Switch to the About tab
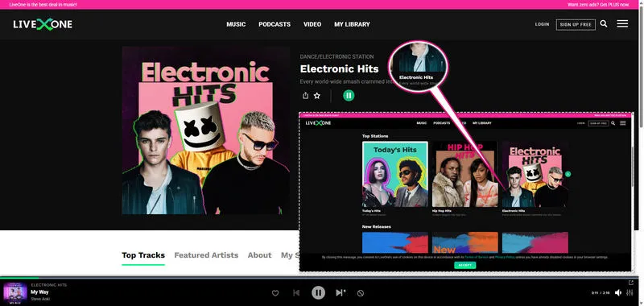 click(259, 255)
